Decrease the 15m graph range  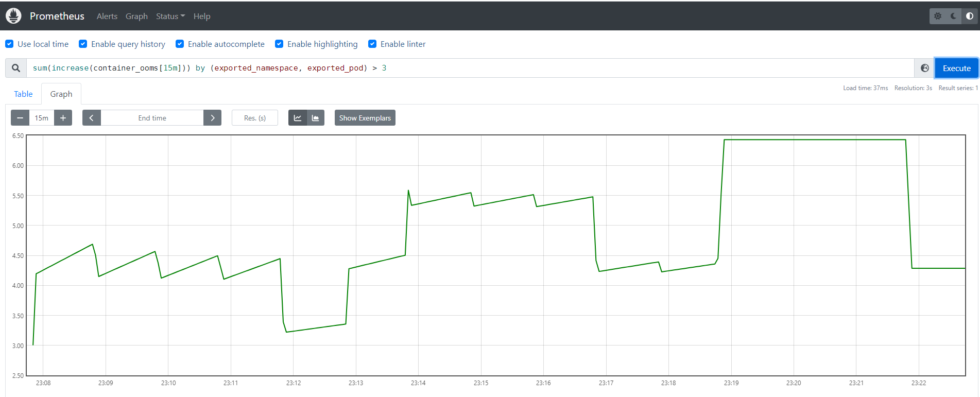(x=20, y=118)
